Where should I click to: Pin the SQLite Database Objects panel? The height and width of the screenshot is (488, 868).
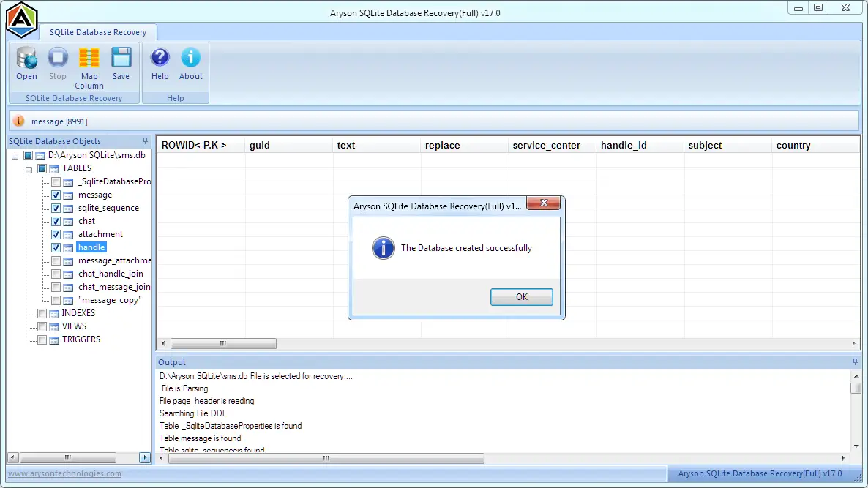pyautogui.click(x=145, y=141)
